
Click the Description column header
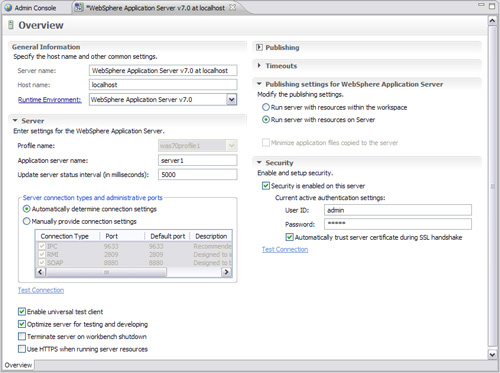(x=211, y=236)
